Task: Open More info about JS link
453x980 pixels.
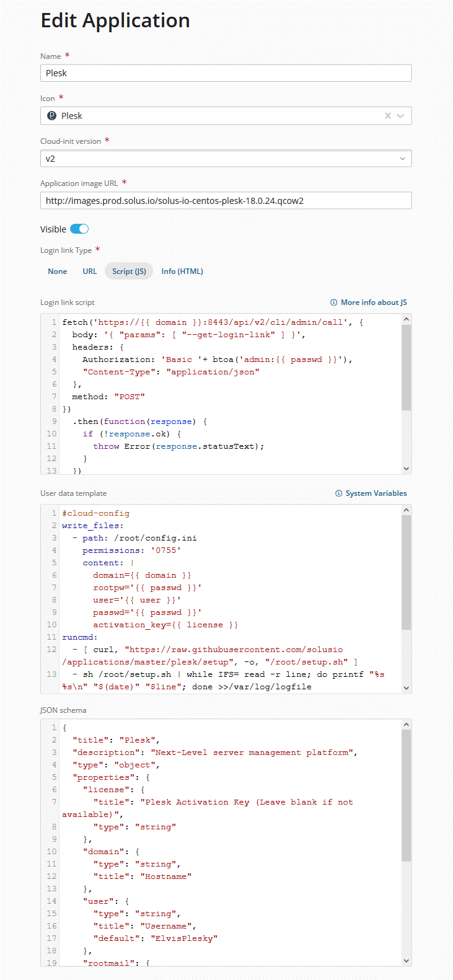Action: coord(374,302)
